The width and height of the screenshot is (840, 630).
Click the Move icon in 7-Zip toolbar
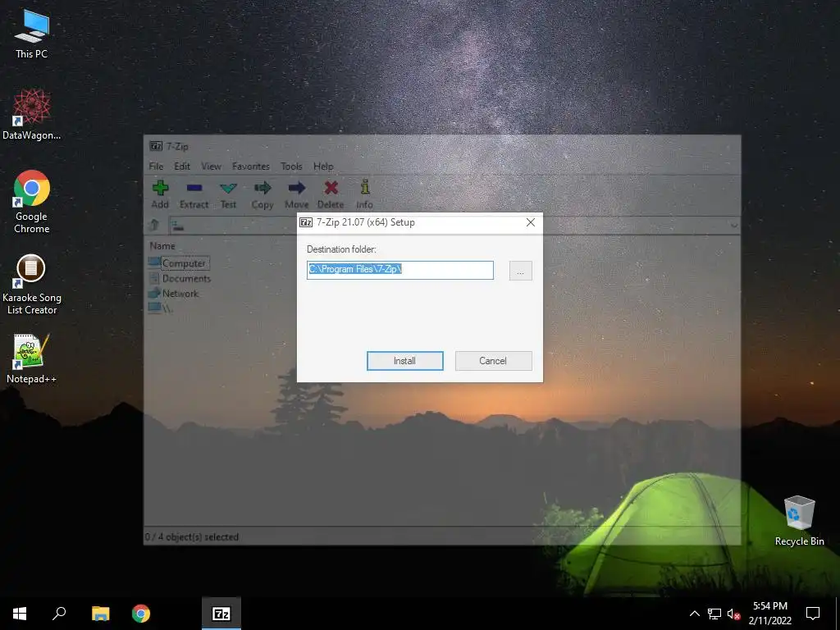(x=297, y=188)
